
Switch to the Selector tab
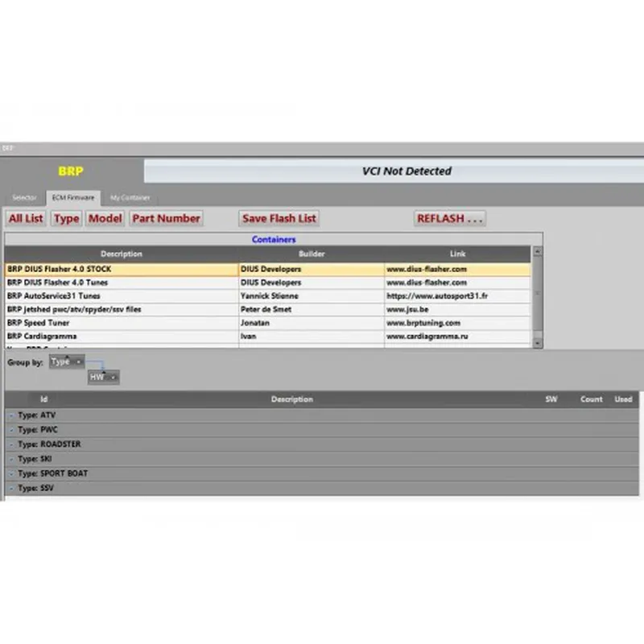[24, 197]
